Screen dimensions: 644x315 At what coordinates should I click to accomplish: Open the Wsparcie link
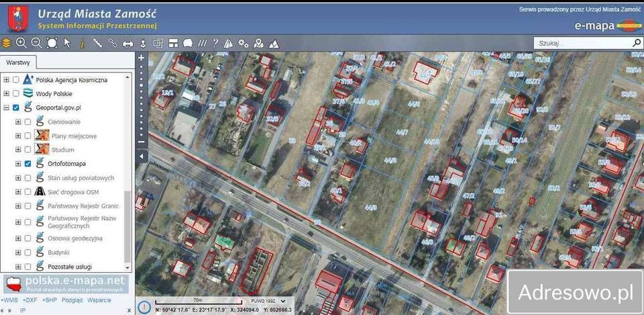[99, 300]
